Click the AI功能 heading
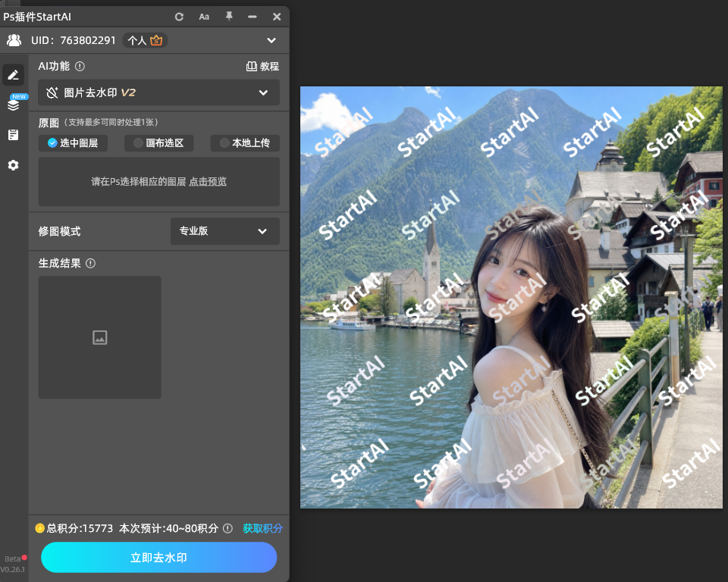The width and height of the screenshot is (728, 582). [54, 67]
